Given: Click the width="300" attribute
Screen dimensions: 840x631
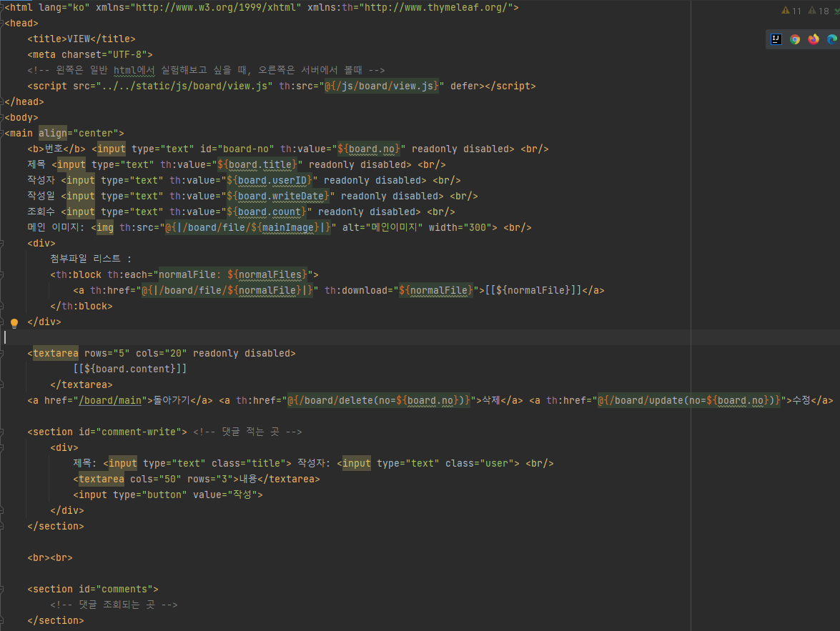Looking at the screenshot, I should click(460, 228).
